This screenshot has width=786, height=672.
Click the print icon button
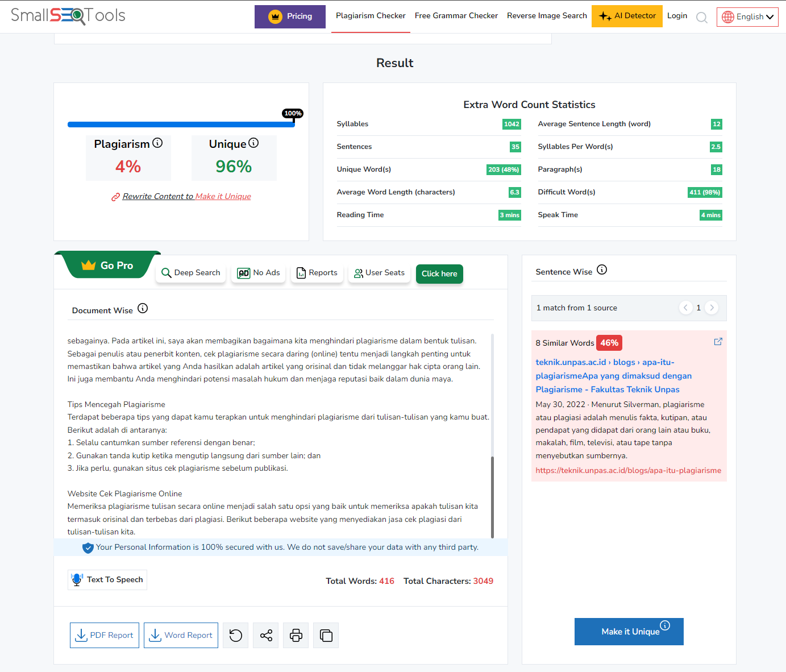click(x=296, y=636)
